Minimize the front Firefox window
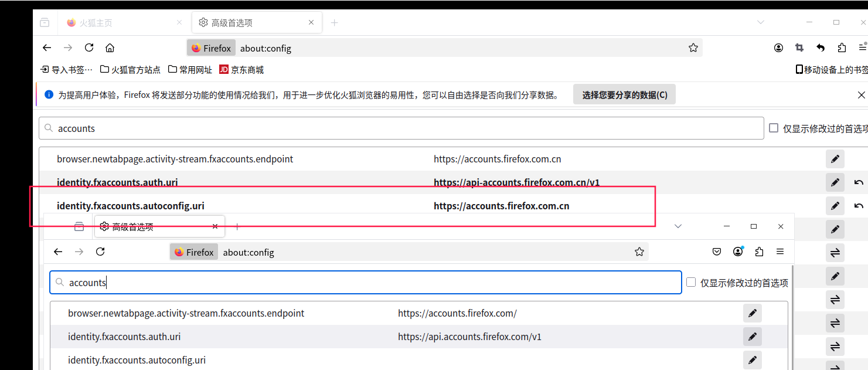The width and height of the screenshot is (868, 370). click(726, 226)
